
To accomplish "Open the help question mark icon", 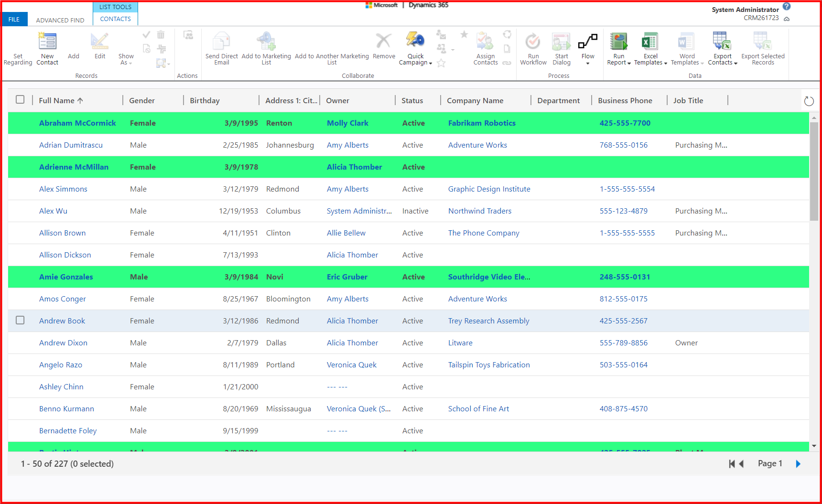I will pyautogui.click(x=787, y=7).
